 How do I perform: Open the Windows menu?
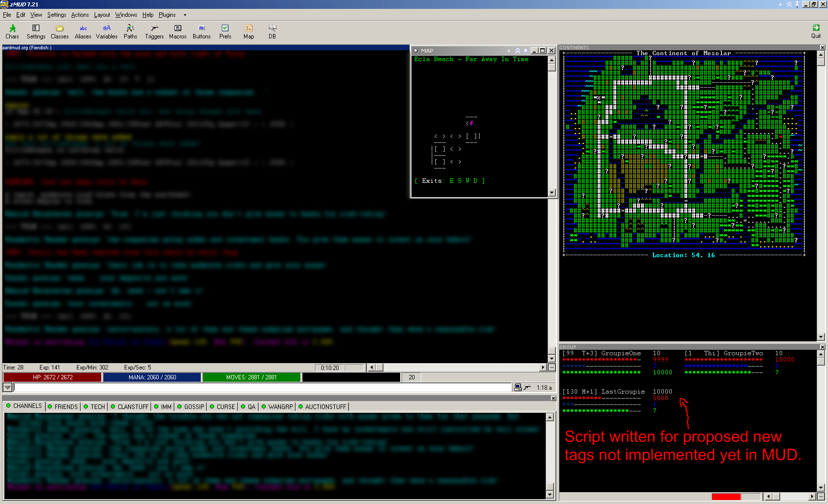click(x=126, y=15)
